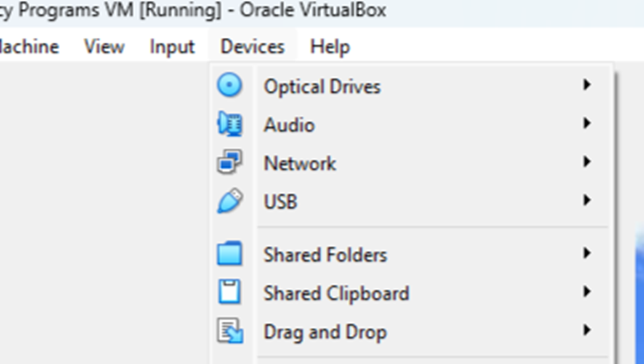Open the View menu
This screenshot has width=644, height=364.
coord(104,46)
